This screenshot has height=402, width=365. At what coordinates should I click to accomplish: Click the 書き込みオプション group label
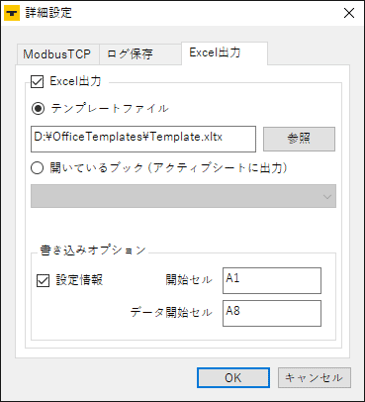93,250
